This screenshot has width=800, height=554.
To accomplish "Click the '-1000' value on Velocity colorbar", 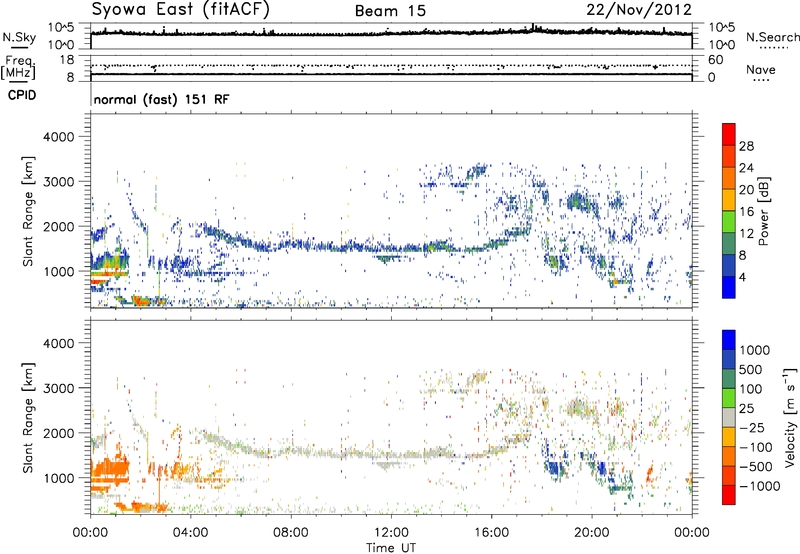I will coord(760,486).
